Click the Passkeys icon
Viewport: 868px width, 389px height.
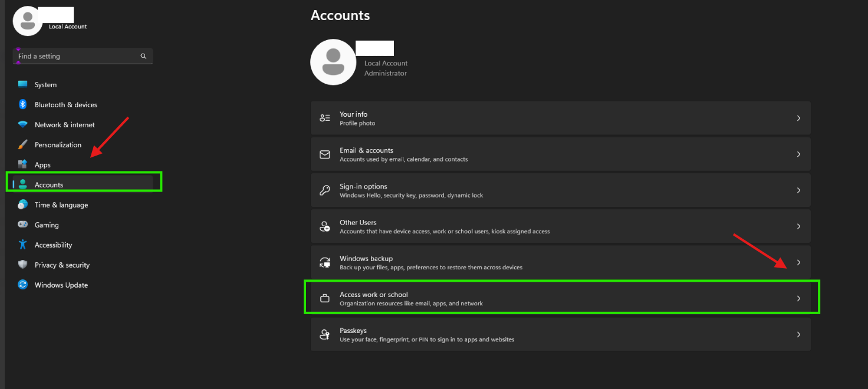point(325,334)
